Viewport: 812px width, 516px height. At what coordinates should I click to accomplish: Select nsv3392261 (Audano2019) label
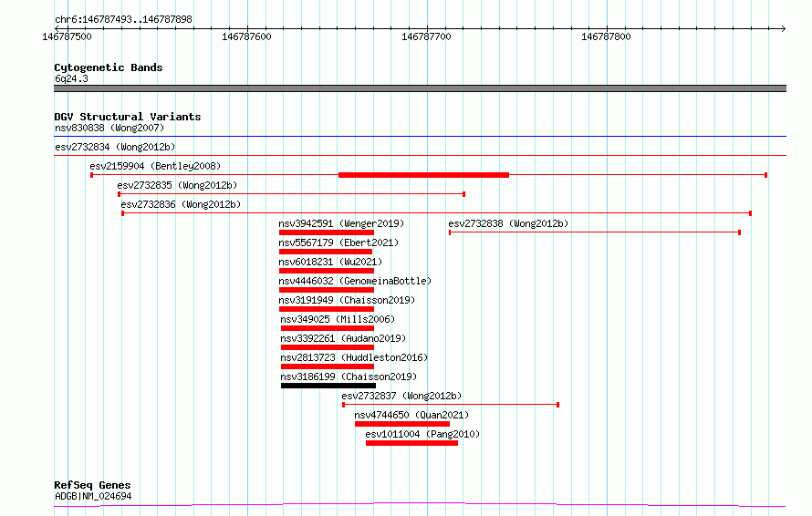[x=343, y=338]
